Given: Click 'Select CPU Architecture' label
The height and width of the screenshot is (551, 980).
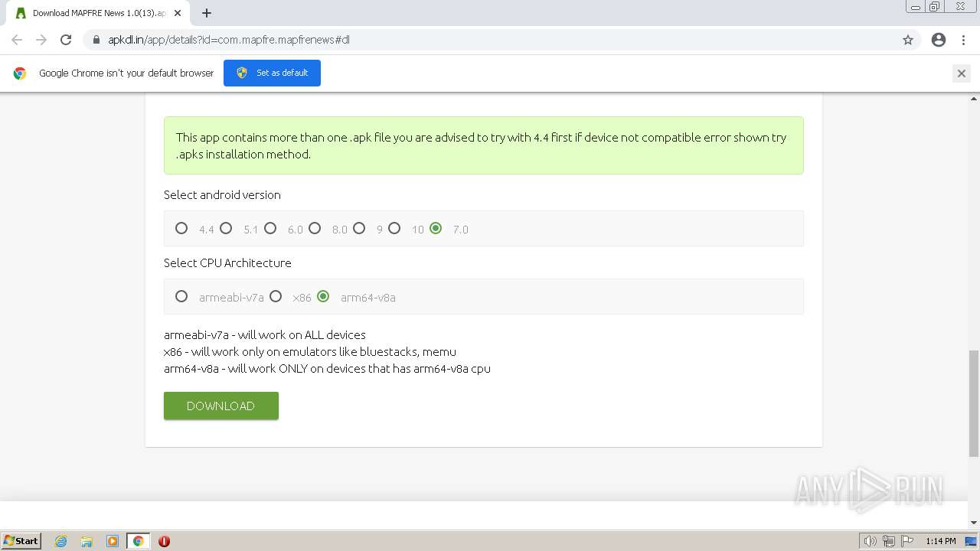Looking at the screenshot, I should 227,262.
